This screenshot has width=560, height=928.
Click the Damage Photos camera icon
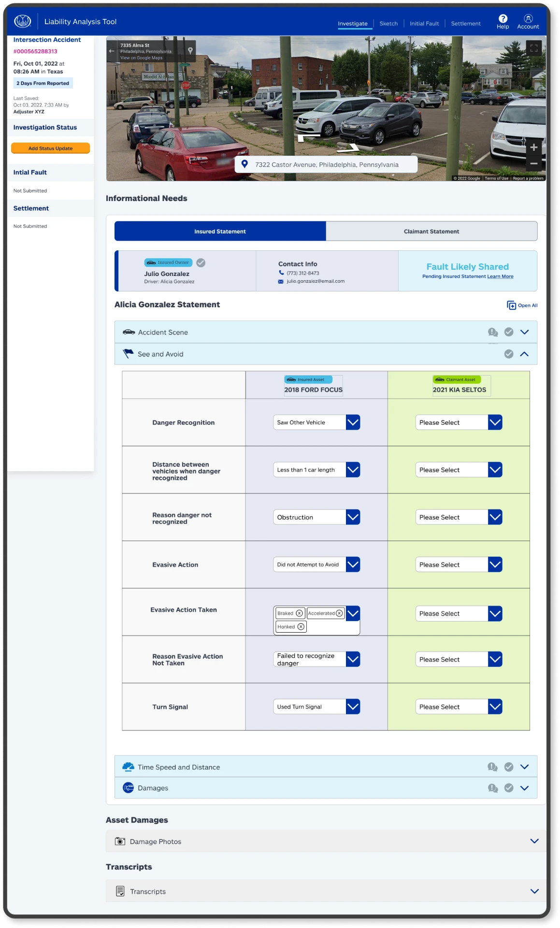coord(120,841)
